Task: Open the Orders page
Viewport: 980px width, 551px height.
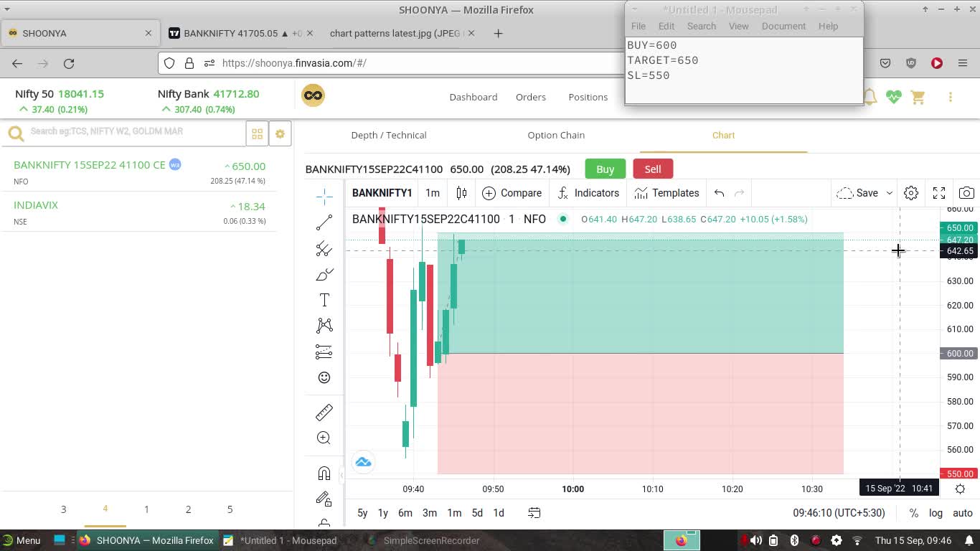Action: pos(531,97)
